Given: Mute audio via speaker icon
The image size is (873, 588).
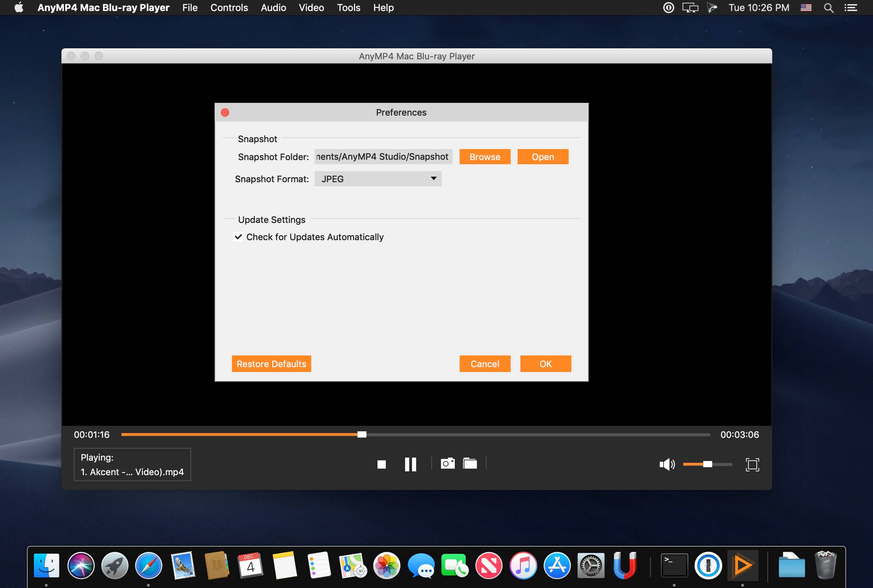Looking at the screenshot, I should 667,464.
